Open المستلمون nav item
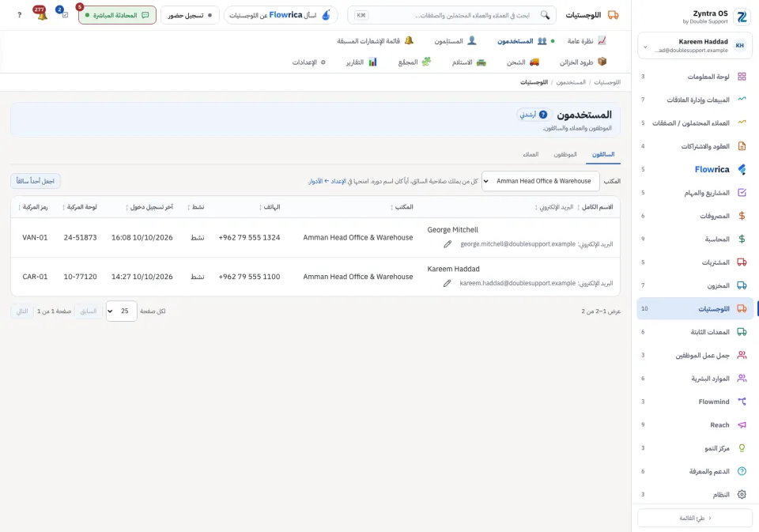This screenshot has height=532, width=759. tap(455, 41)
